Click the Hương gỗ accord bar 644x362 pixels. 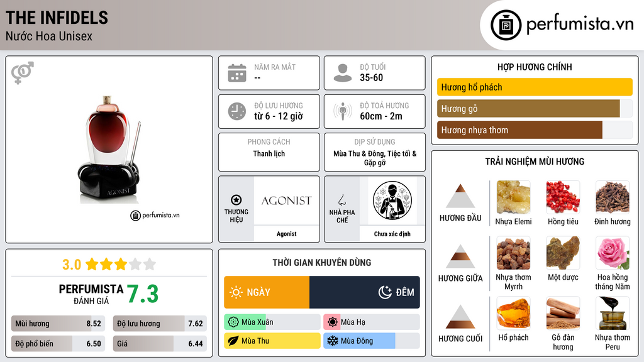(535, 108)
